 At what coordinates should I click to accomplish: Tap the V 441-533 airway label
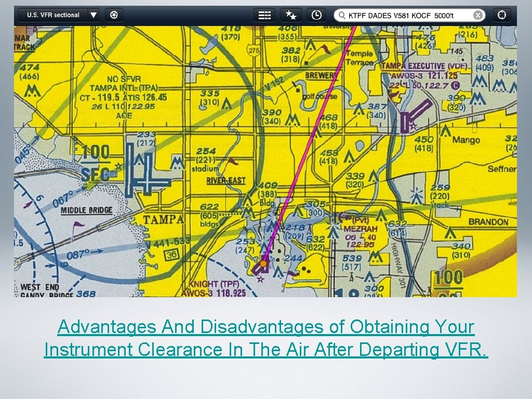[x=167, y=243]
